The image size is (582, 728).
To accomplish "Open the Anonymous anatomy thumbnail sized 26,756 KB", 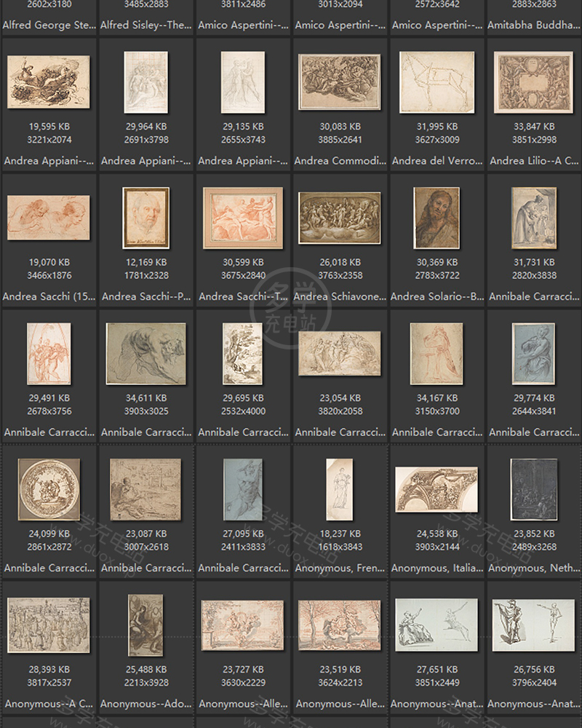I will point(534,625).
